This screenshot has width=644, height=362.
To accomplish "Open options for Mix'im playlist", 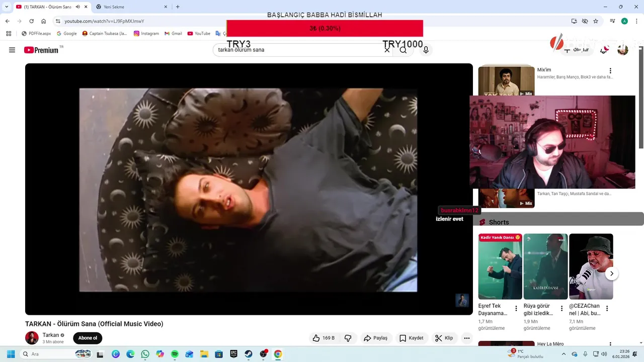I will pos(610,71).
